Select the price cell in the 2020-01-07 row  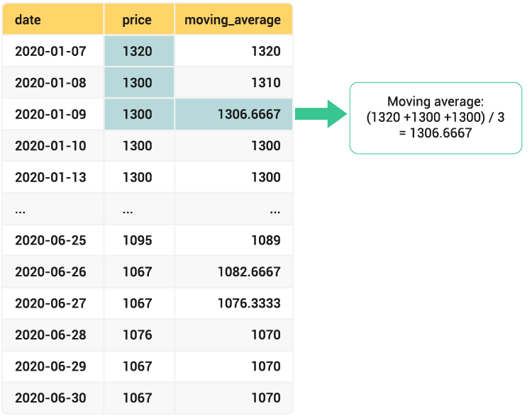(x=139, y=51)
